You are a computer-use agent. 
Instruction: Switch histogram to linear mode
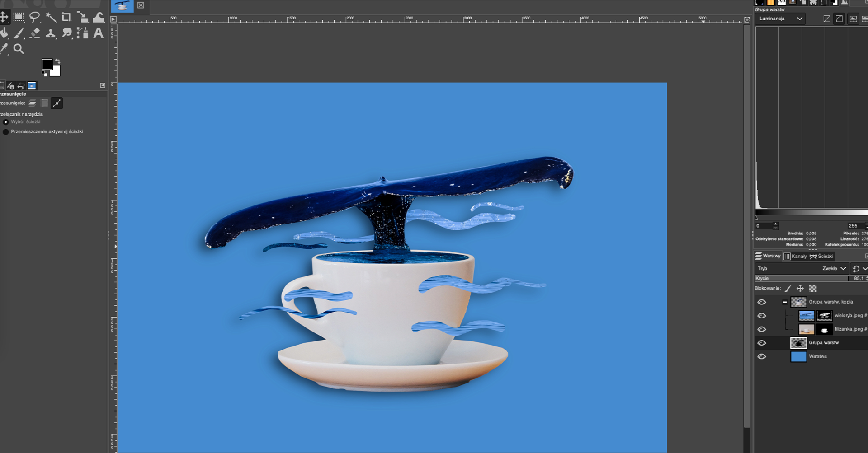827,19
